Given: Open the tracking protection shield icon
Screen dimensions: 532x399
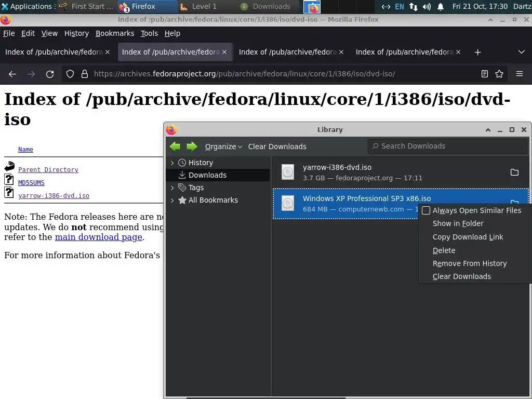Looking at the screenshot, I should point(70,74).
